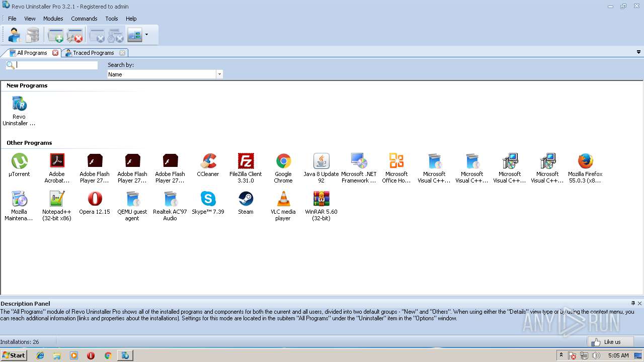Click the grayed Uninstall toolbar icon
The height and width of the screenshot is (362, 644).
(97, 35)
